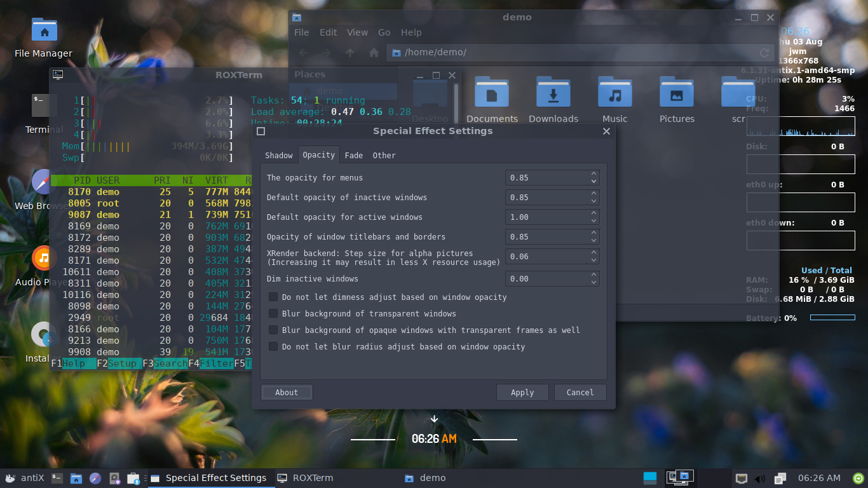Select the Web Browser desktop icon
The width and height of the screenshot is (868, 488).
pos(41,190)
